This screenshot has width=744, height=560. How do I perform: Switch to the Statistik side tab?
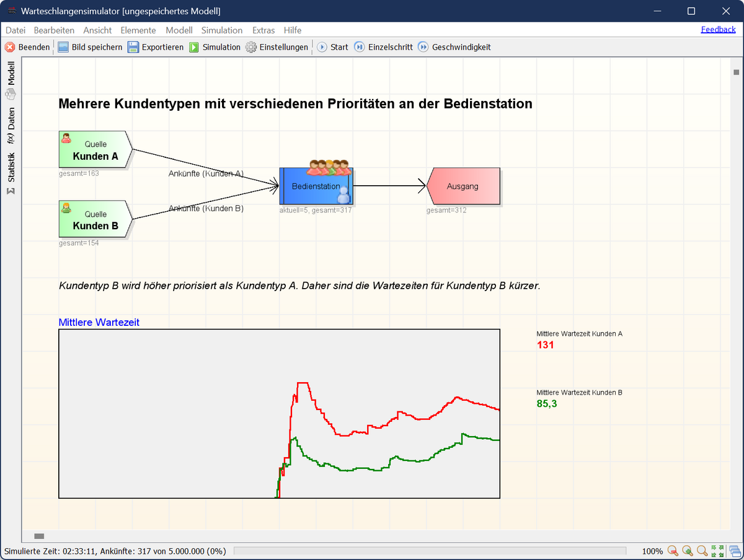tap(11, 173)
